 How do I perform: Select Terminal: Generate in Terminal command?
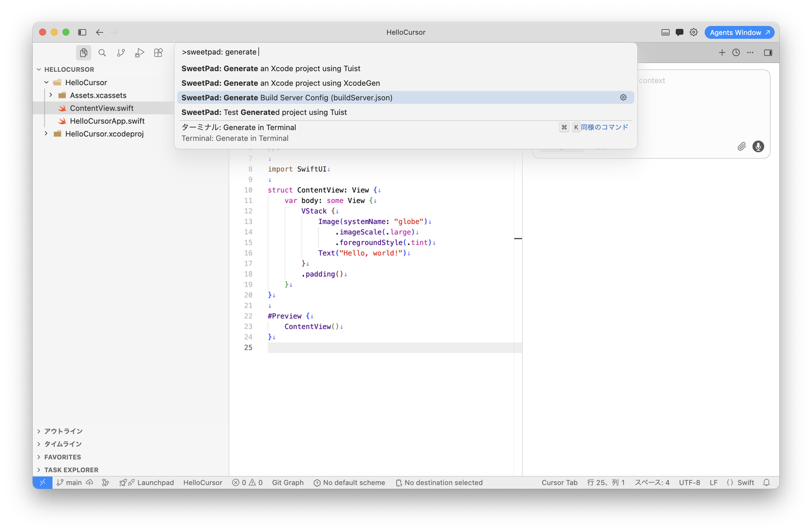point(406,133)
